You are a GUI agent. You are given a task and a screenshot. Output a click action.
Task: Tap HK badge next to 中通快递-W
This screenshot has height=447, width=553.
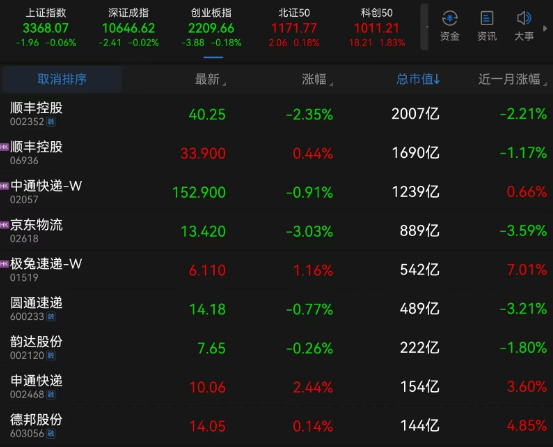coord(4,186)
